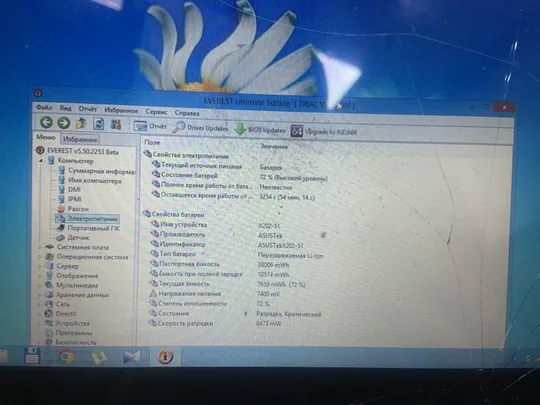Go up one level with Up icon
The height and width of the screenshot is (405, 540).
[81, 123]
